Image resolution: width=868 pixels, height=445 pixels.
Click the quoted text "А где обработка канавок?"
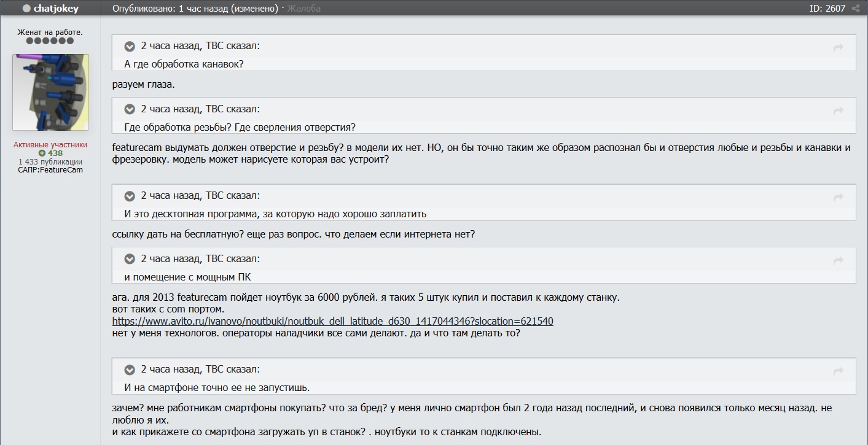(184, 64)
